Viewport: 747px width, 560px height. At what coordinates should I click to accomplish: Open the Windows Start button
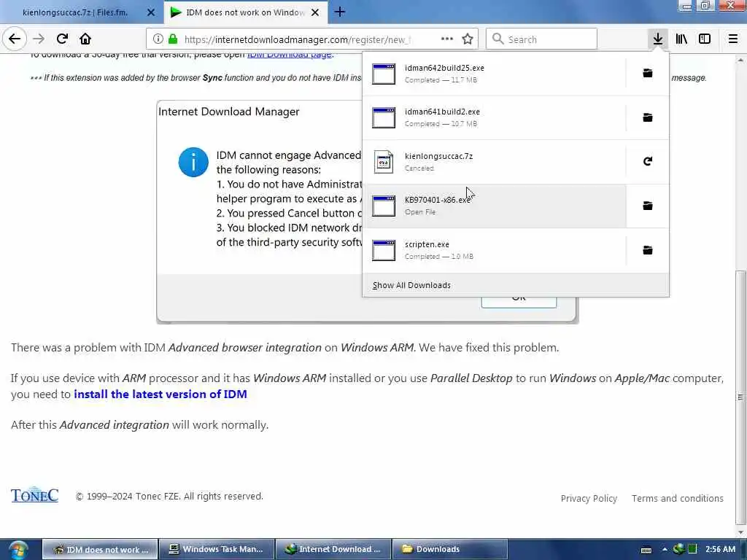click(x=18, y=549)
